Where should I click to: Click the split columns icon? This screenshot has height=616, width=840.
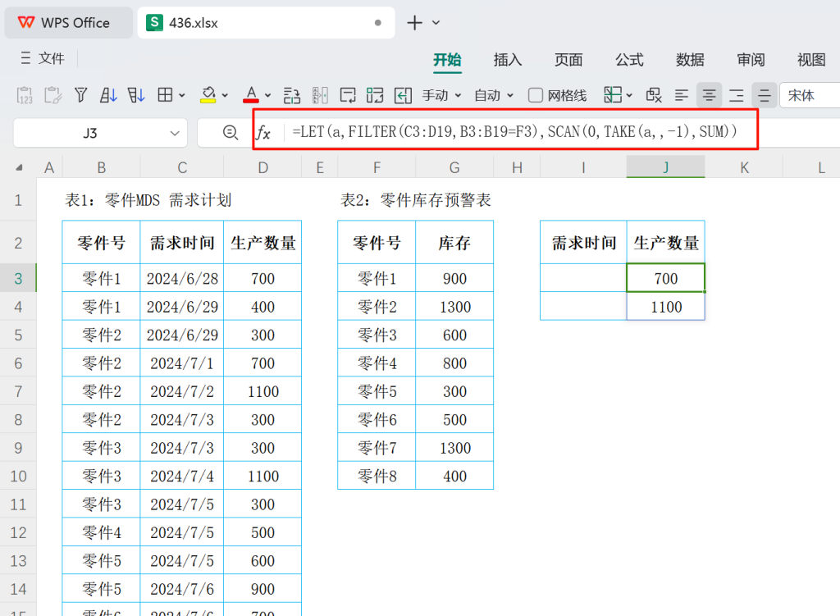[x=320, y=95]
